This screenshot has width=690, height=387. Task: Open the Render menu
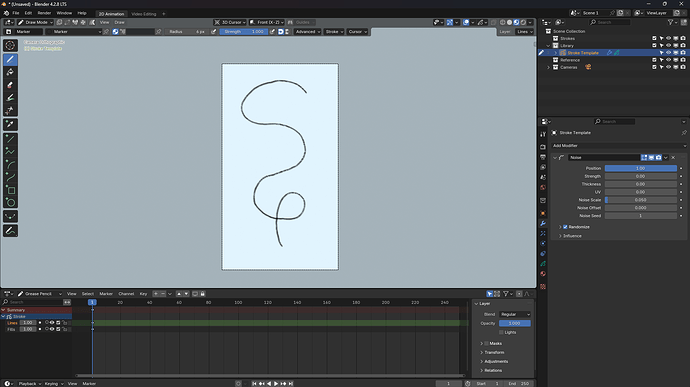(44, 13)
